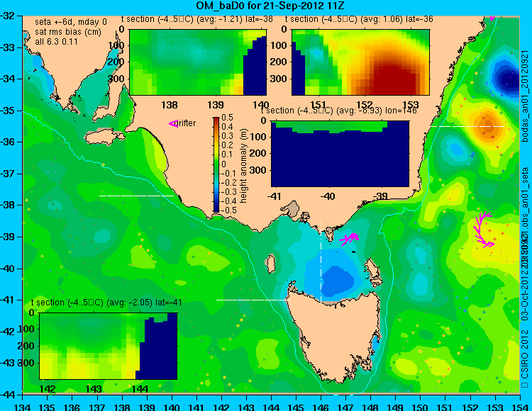Click the '143' tick label under the lat=-41 inset
Screen dimensions: 532x411
click(94, 389)
